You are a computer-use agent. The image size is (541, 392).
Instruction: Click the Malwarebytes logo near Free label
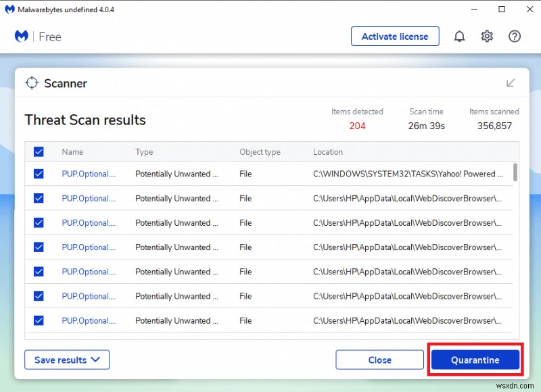pyautogui.click(x=21, y=36)
